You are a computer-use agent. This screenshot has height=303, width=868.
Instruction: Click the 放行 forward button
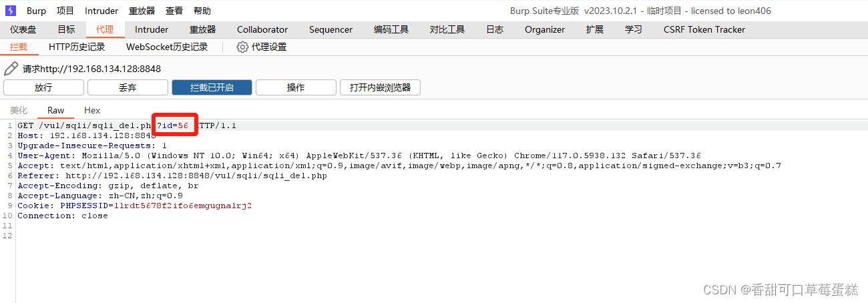click(43, 87)
